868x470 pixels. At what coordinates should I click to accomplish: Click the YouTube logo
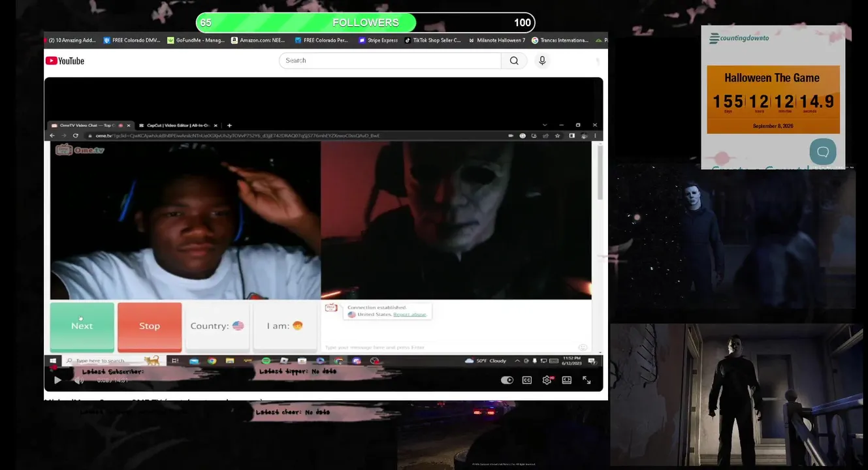pyautogui.click(x=65, y=61)
